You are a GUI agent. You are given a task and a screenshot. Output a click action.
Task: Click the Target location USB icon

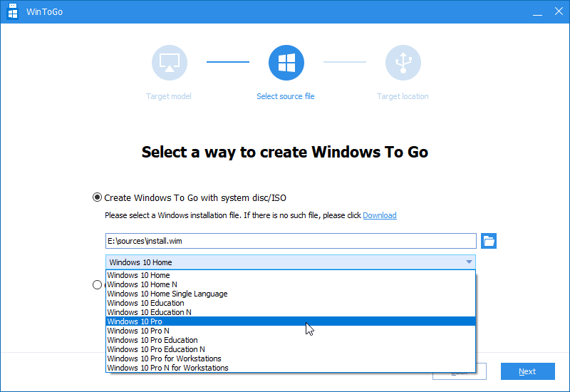pos(403,63)
